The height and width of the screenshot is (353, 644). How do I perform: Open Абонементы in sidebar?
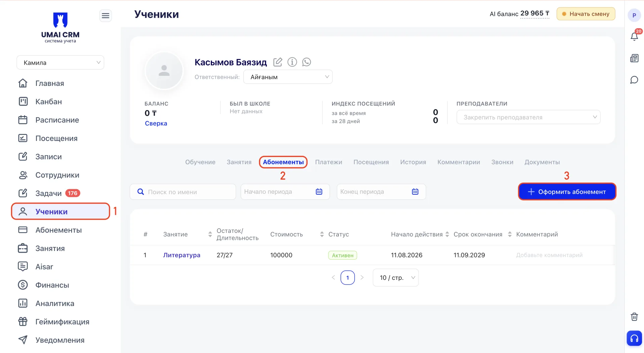[60, 230]
